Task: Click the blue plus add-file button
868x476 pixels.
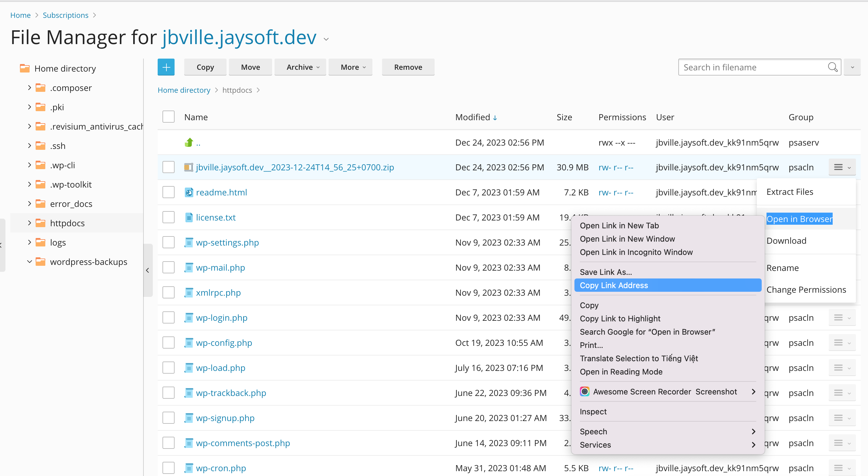Action: [x=166, y=67]
